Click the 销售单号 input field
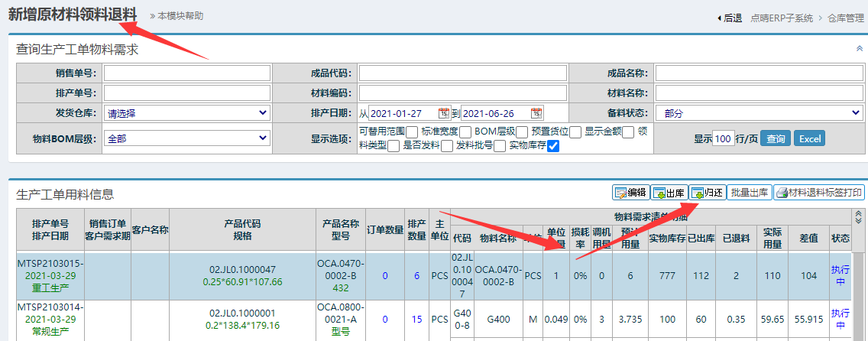The width and height of the screenshot is (868, 341). tap(187, 73)
